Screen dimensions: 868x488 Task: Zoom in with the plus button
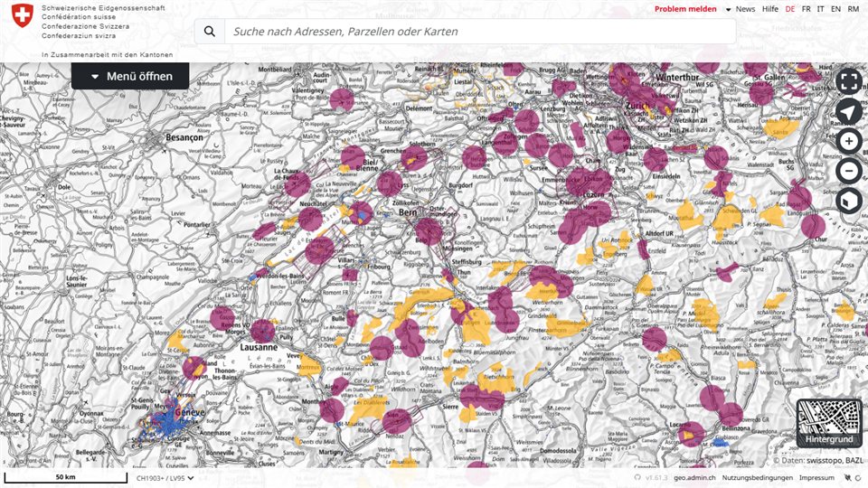tap(849, 141)
